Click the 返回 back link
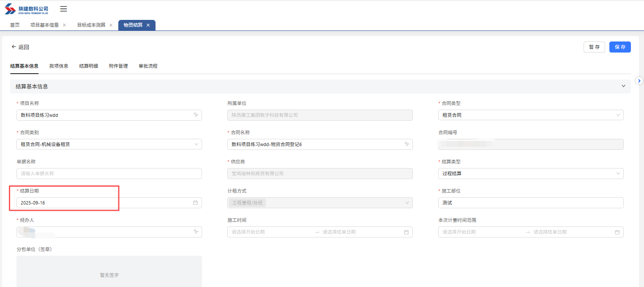 20,47
